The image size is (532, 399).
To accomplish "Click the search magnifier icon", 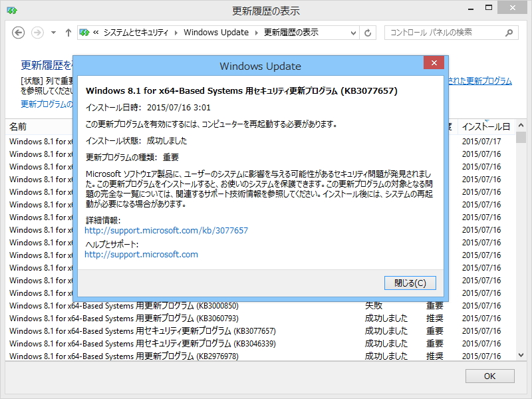I will point(509,32).
